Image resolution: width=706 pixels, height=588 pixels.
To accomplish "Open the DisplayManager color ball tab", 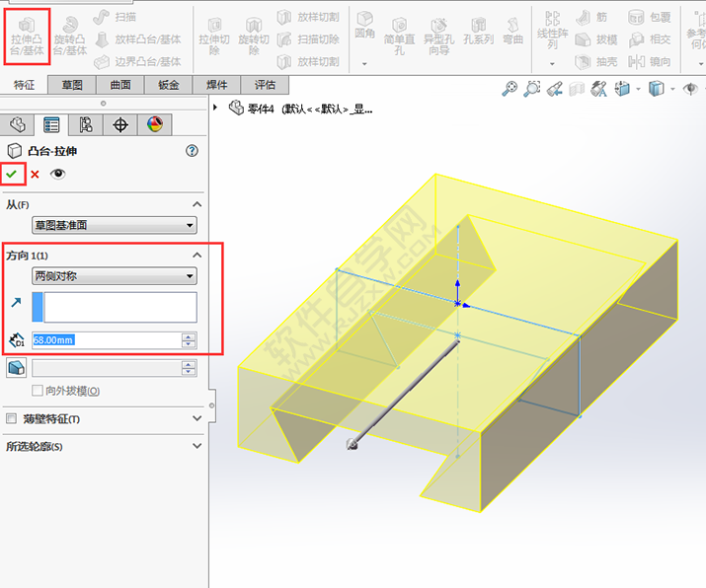I will pyautogui.click(x=155, y=124).
